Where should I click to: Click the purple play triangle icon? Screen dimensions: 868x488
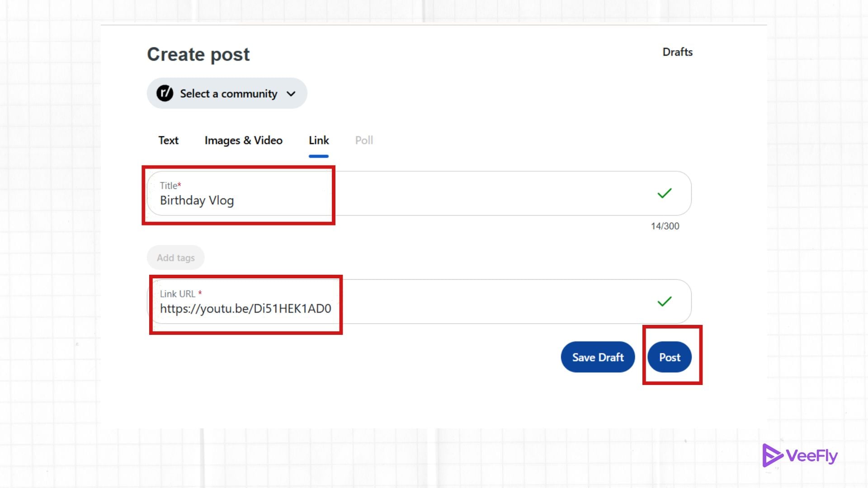[x=772, y=455]
